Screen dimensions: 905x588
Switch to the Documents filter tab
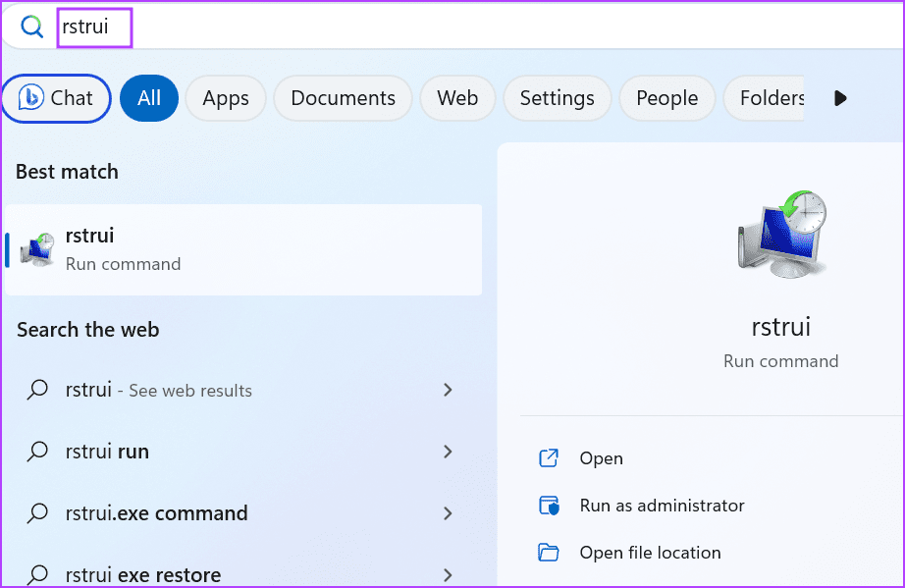342,98
